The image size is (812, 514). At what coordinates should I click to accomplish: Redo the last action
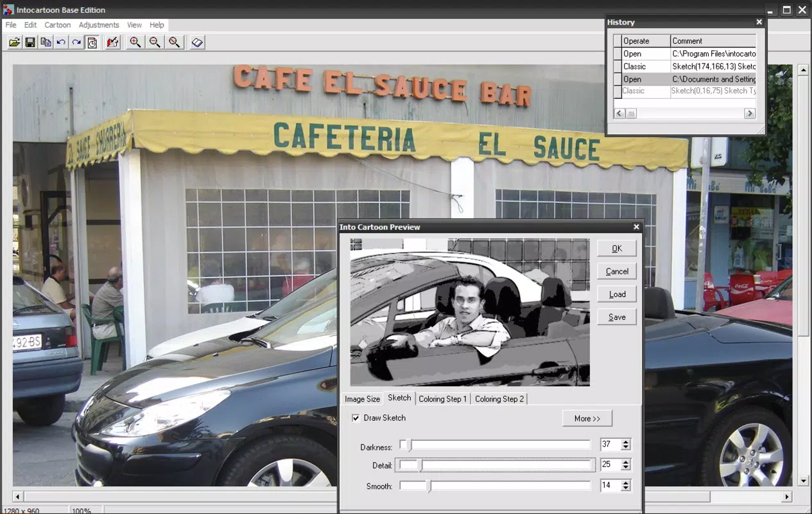tap(76, 42)
